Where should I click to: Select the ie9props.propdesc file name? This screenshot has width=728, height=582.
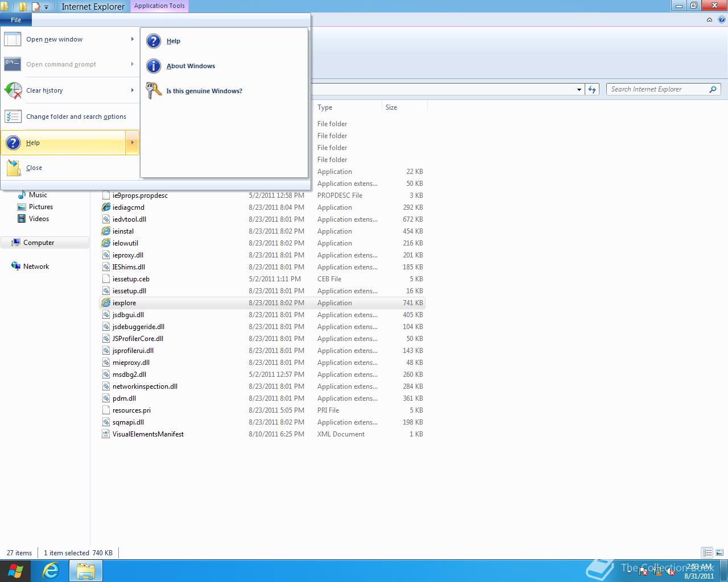140,196
